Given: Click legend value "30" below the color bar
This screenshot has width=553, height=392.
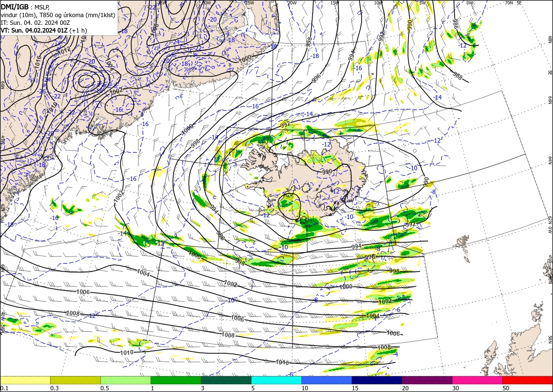Looking at the screenshot, I should click(x=456, y=388).
